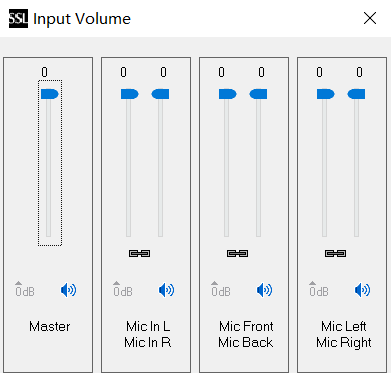
Task: Click the Mic Back slider thumb
Action: (x=258, y=94)
